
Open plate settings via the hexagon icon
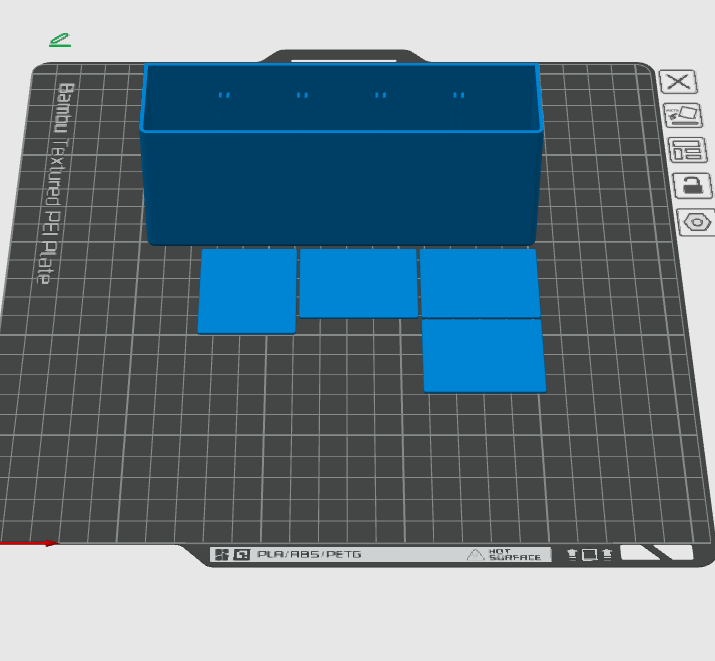click(x=697, y=222)
